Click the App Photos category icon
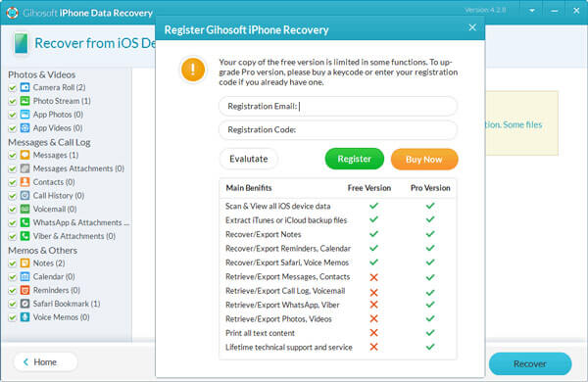This screenshot has height=382, width=588. [24, 115]
